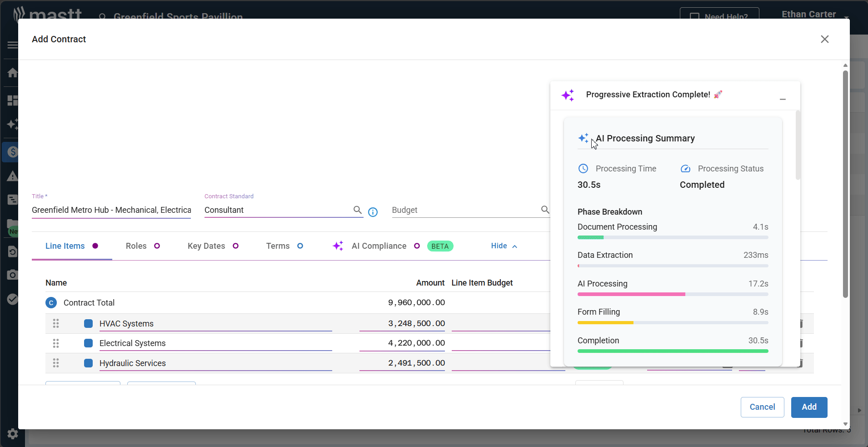Toggle the blue checkbox for HVAC Systems
This screenshot has width=868, height=447.
tap(89, 323)
